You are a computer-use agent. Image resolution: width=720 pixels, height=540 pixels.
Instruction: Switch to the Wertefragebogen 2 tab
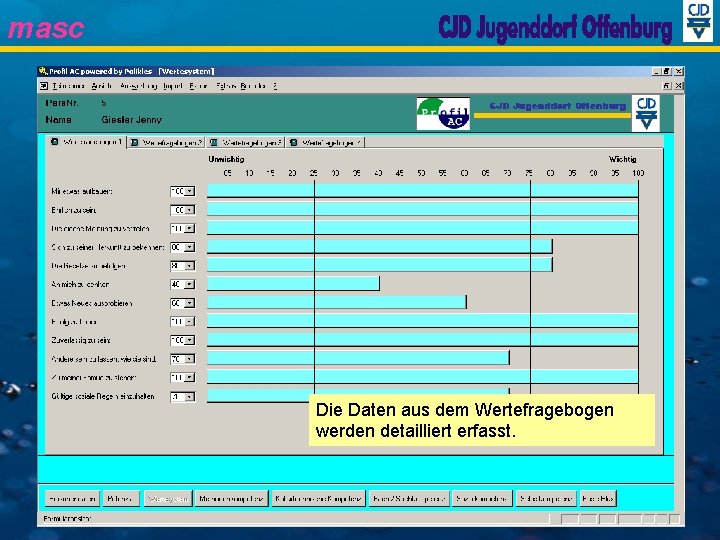point(166,143)
